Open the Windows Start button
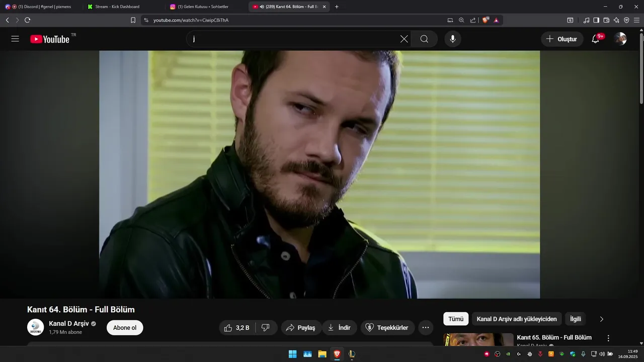 pos(292,354)
